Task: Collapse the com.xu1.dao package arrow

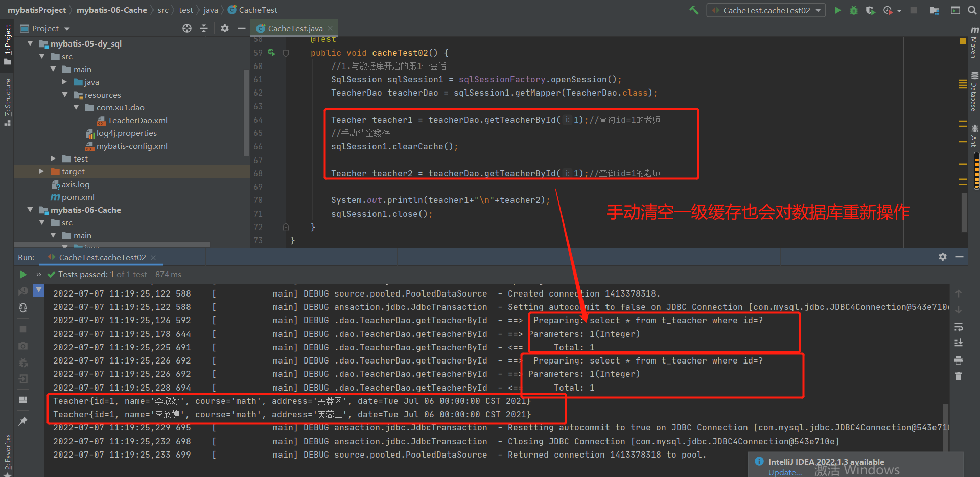Action: 76,107
